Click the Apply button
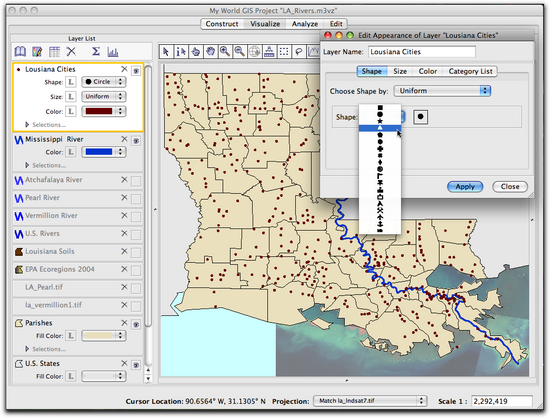Image resolution: width=550 pixels, height=418 pixels. (x=465, y=187)
